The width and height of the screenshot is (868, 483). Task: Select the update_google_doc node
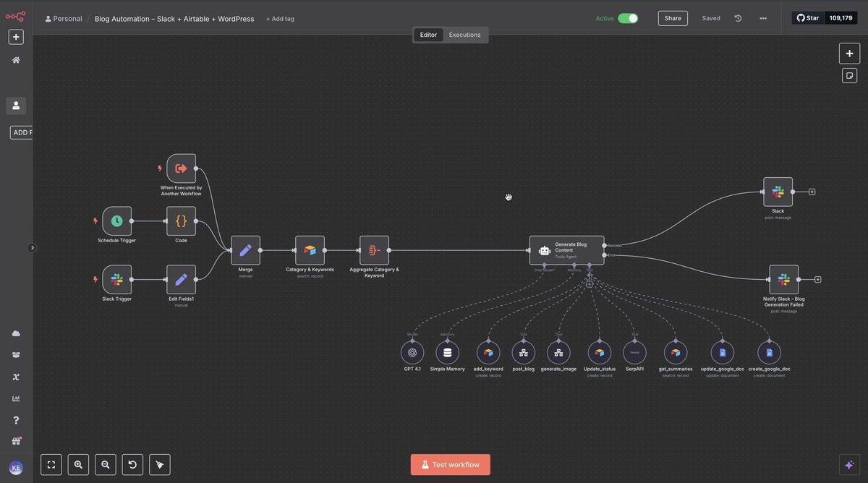tap(722, 353)
